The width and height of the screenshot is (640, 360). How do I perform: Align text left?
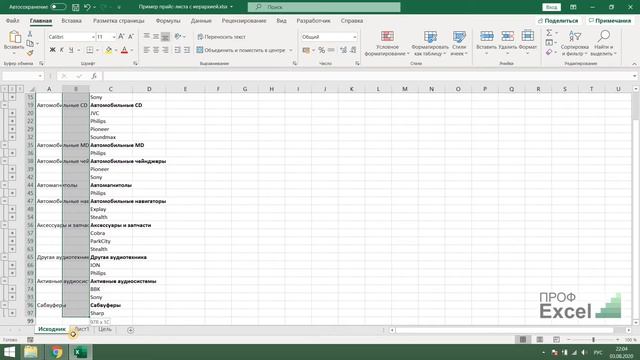pyautogui.click(x=147, y=50)
